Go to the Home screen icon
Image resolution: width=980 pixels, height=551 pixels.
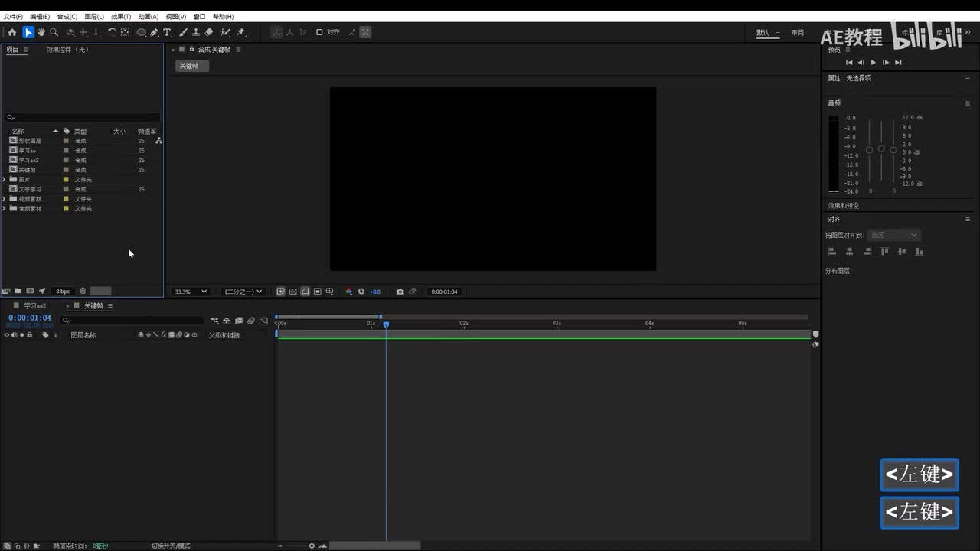12,32
